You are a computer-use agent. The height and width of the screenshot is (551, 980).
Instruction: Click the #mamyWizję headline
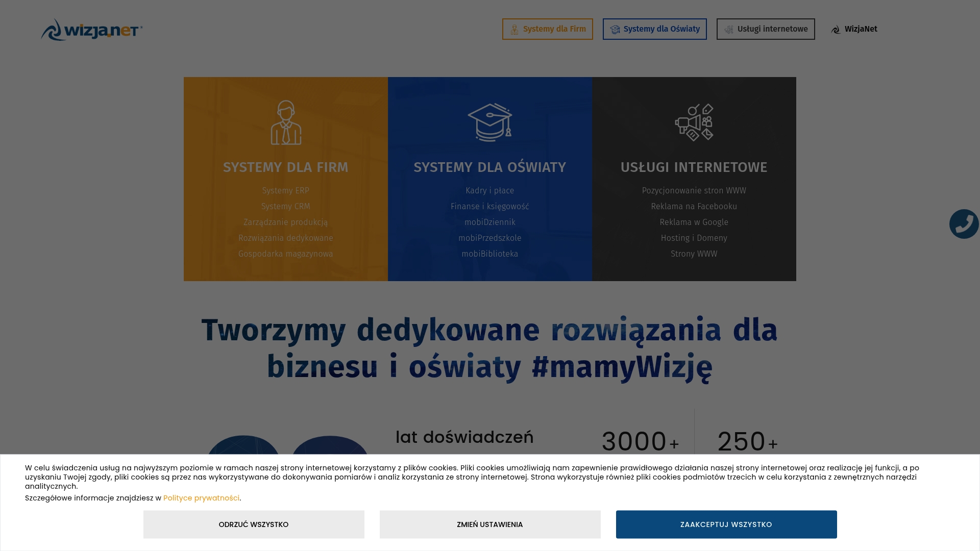pyautogui.click(x=622, y=367)
